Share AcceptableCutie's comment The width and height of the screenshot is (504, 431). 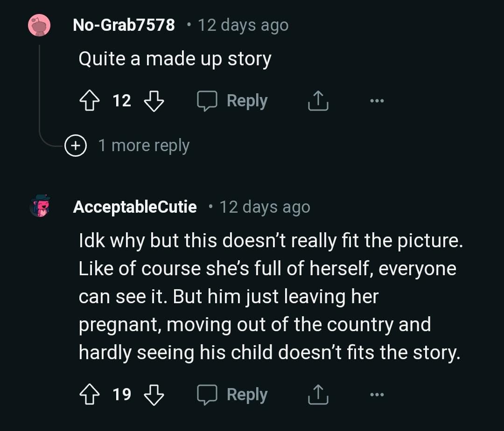coord(318,395)
